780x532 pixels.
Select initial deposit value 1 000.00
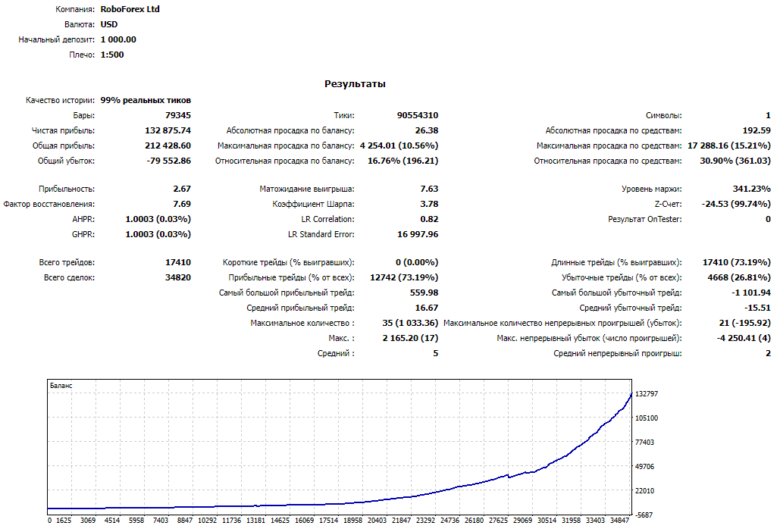(118, 39)
